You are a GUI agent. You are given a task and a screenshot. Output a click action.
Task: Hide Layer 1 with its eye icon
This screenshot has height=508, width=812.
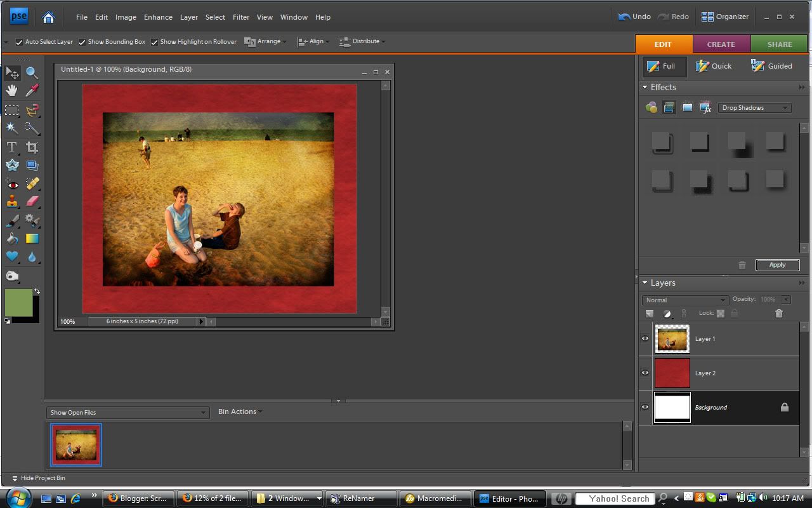pos(645,338)
